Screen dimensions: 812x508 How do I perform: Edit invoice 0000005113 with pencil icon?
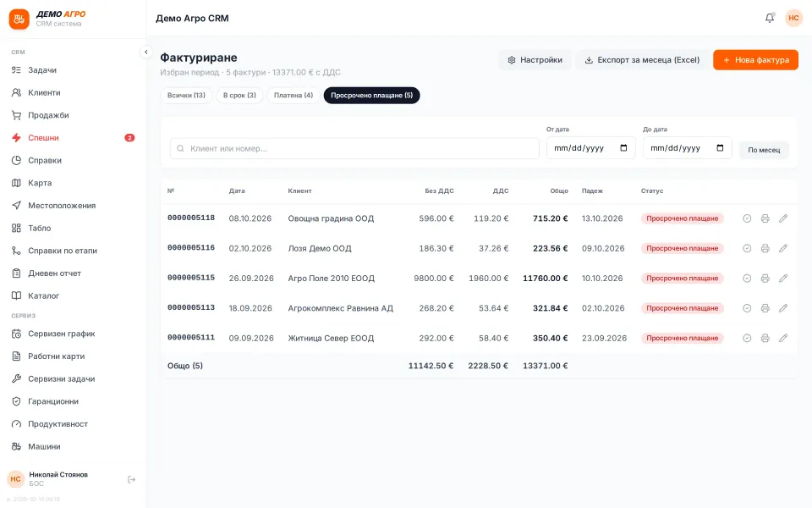(783, 308)
